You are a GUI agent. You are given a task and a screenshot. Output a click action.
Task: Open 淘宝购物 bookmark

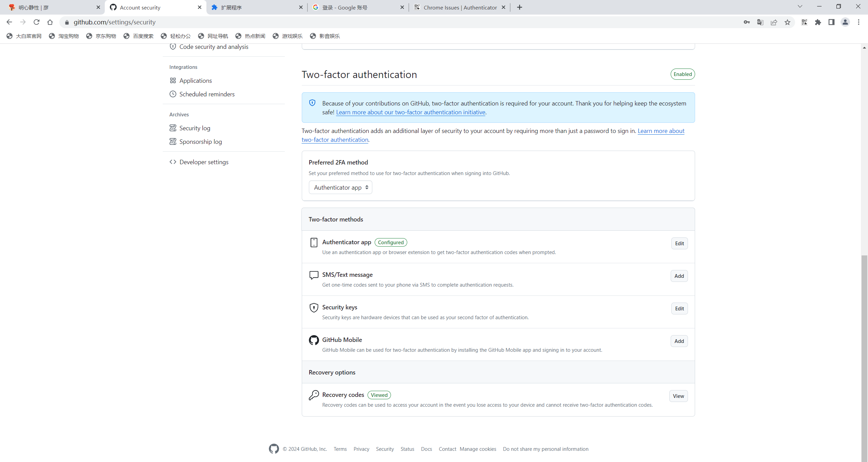[x=64, y=36]
